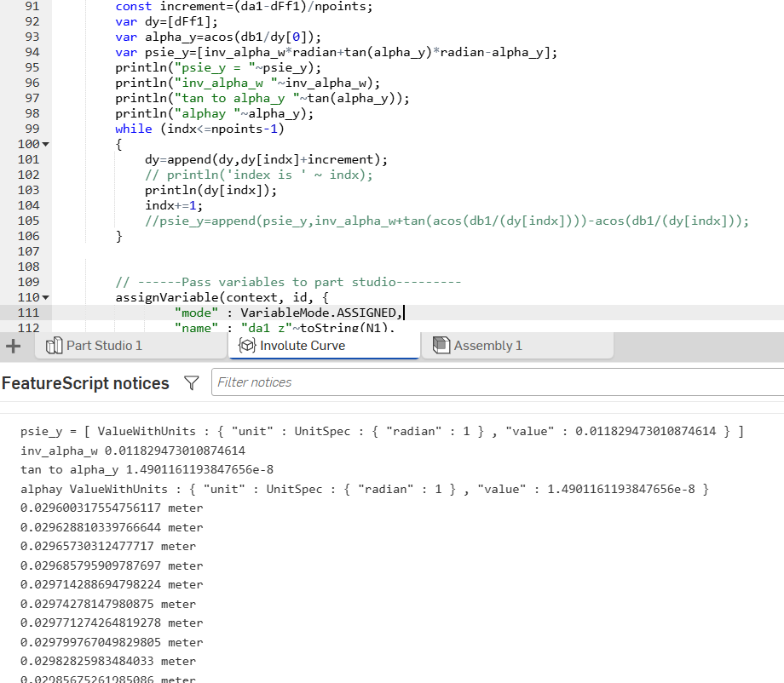This screenshot has height=683, width=784.
Task: Click the '0.029628810339766644 meter' notice
Action: coord(112,528)
